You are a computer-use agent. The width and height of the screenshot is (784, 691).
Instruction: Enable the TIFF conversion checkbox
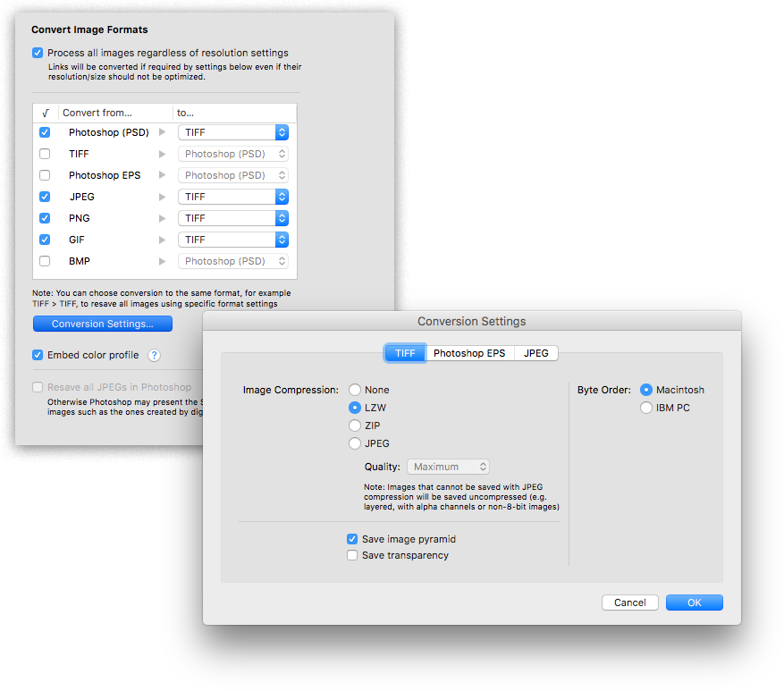(45, 154)
